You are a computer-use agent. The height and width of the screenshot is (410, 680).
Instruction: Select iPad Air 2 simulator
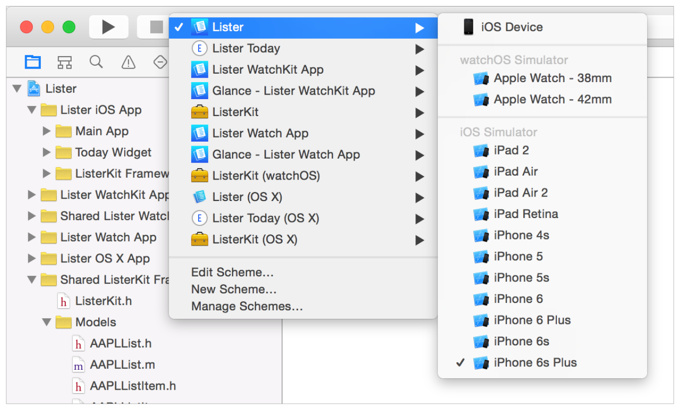click(543, 193)
